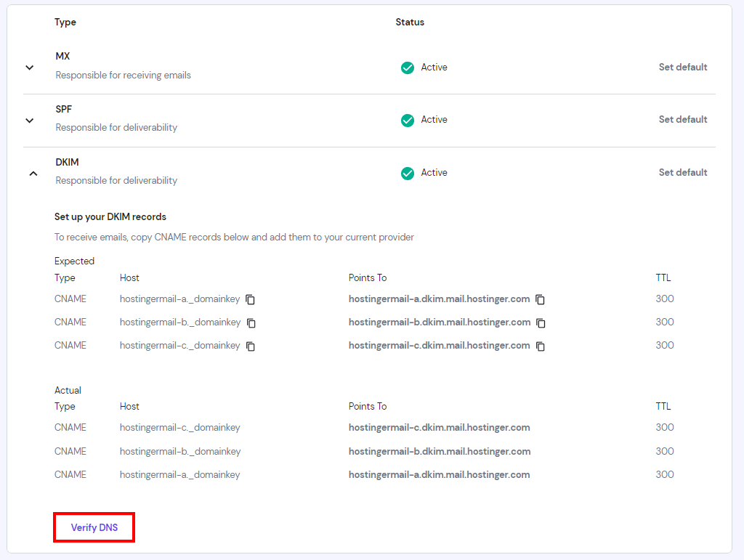The image size is (744, 560).
Task: Set default for the DKIM record
Action: (683, 172)
